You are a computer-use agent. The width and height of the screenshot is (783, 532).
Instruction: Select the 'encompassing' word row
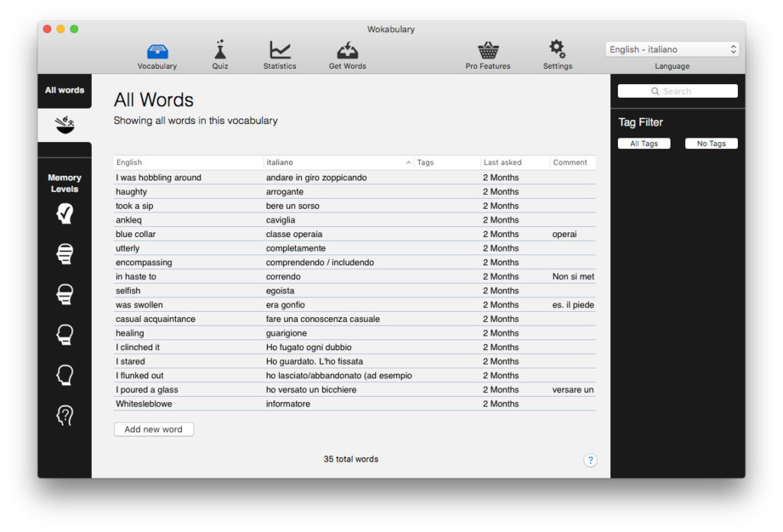[x=355, y=262]
